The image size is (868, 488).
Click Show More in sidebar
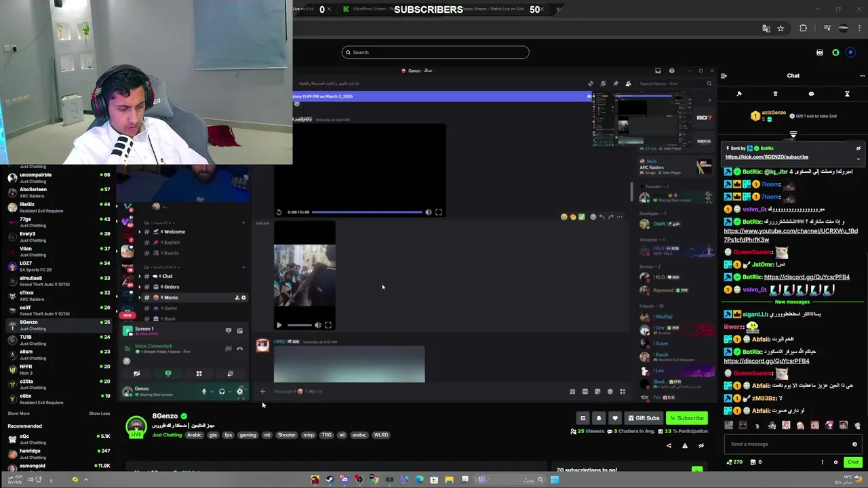point(18,413)
